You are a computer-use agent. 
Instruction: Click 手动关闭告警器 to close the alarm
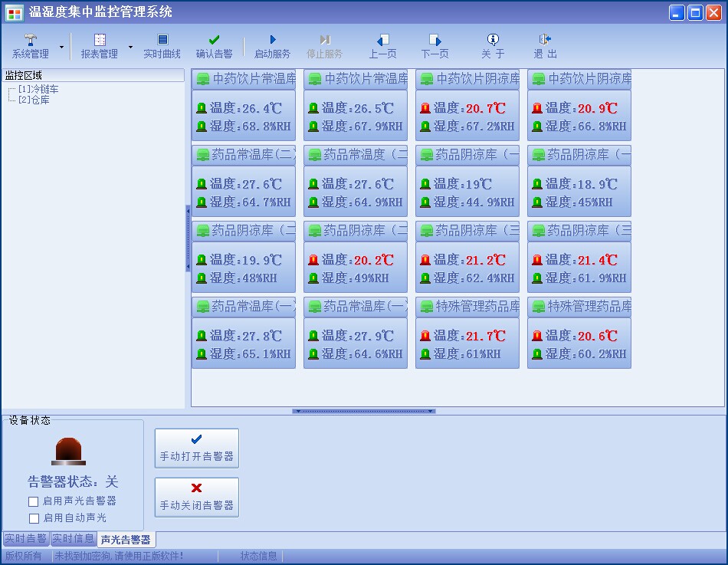(x=196, y=497)
